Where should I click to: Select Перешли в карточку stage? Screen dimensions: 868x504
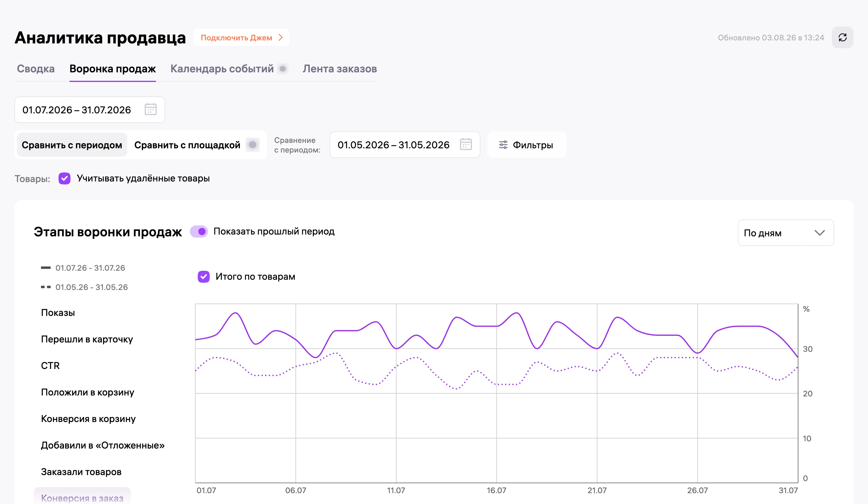point(87,339)
